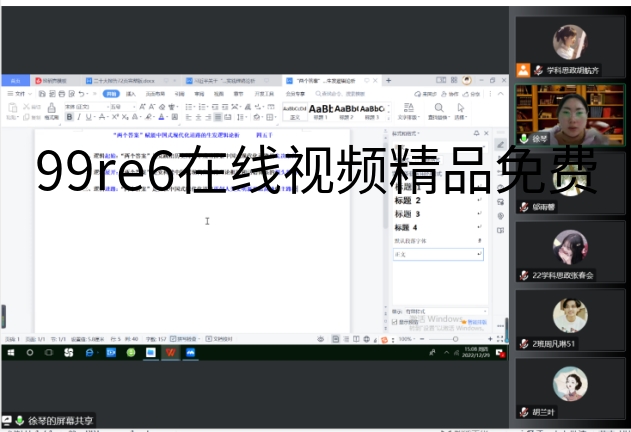Image resolution: width=631 pixels, height=432 pixels.
Task: Click the bulleted list icon
Action: [188, 107]
